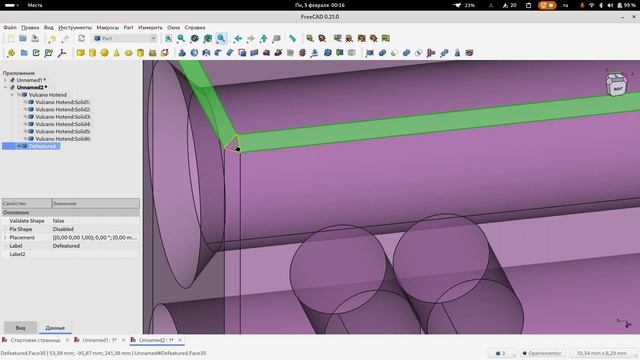Switch to the Вид property tab
640x360 pixels.
pos(20,328)
